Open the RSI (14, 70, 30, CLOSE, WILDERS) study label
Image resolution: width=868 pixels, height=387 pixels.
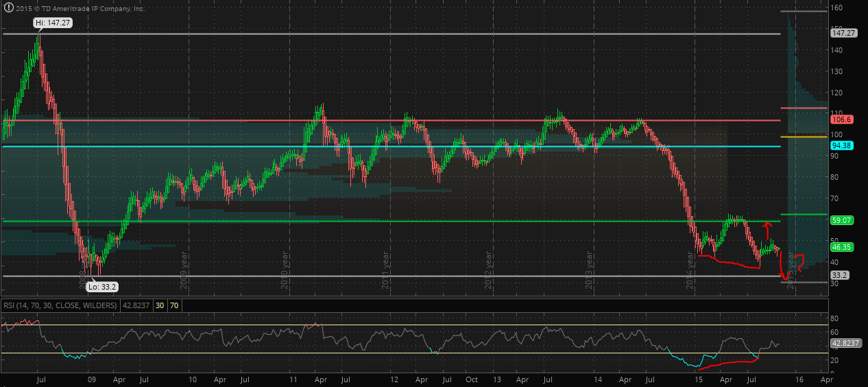60,304
